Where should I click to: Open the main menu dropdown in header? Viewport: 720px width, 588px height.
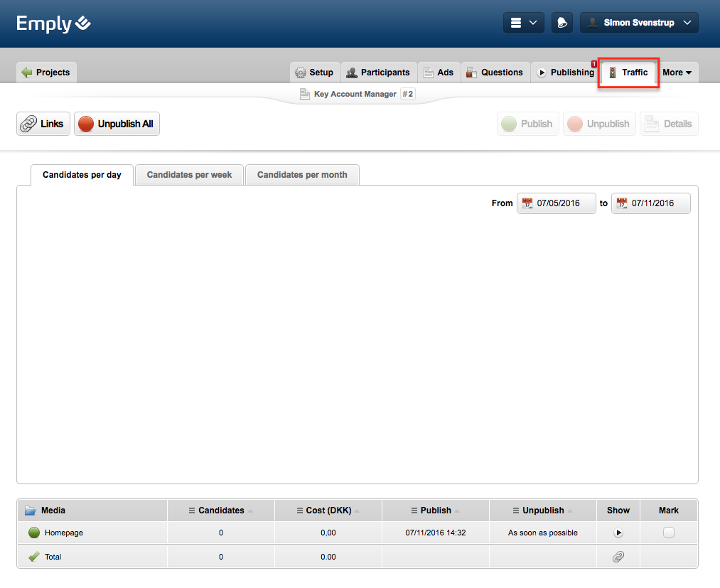tap(524, 23)
